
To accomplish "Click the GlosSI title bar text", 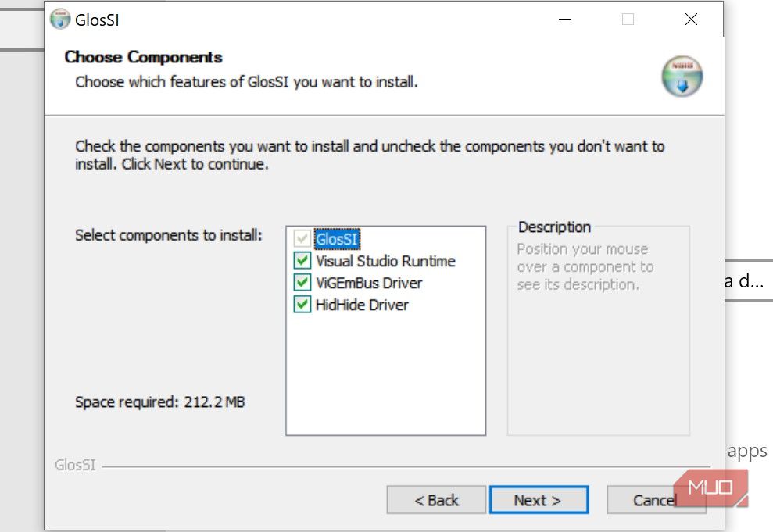I will [97, 20].
